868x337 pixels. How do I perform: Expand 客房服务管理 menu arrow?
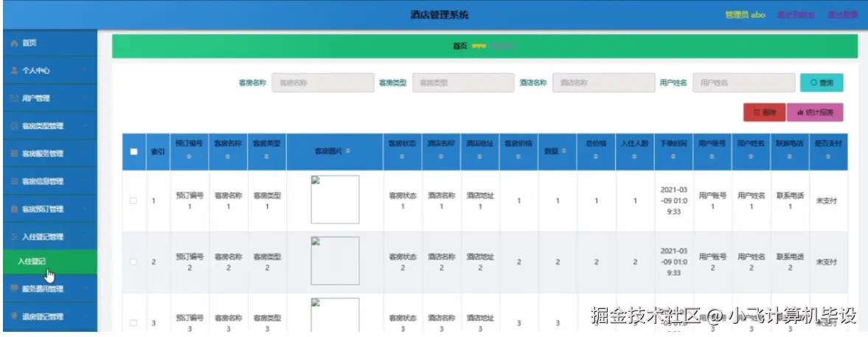click(86, 154)
